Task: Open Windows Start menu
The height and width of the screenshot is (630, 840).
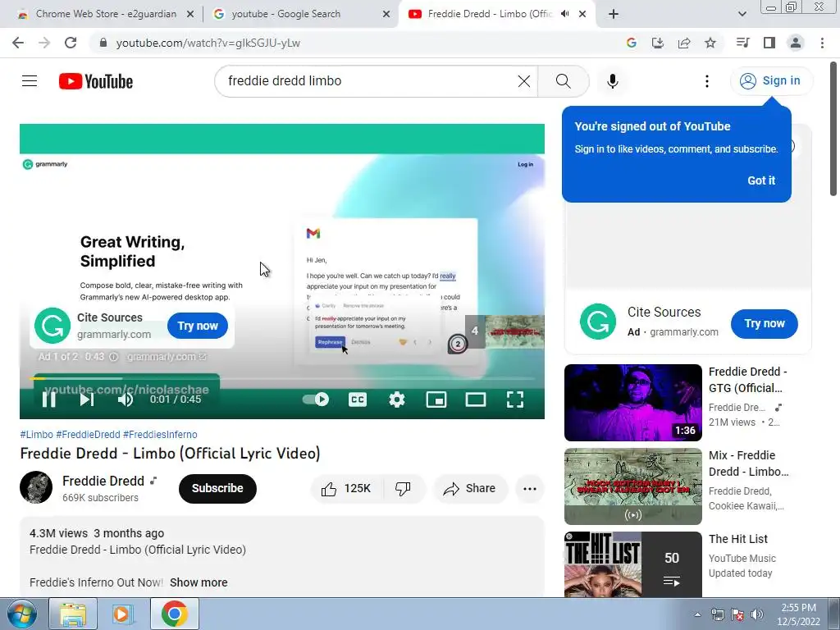Action: [21, 614]
